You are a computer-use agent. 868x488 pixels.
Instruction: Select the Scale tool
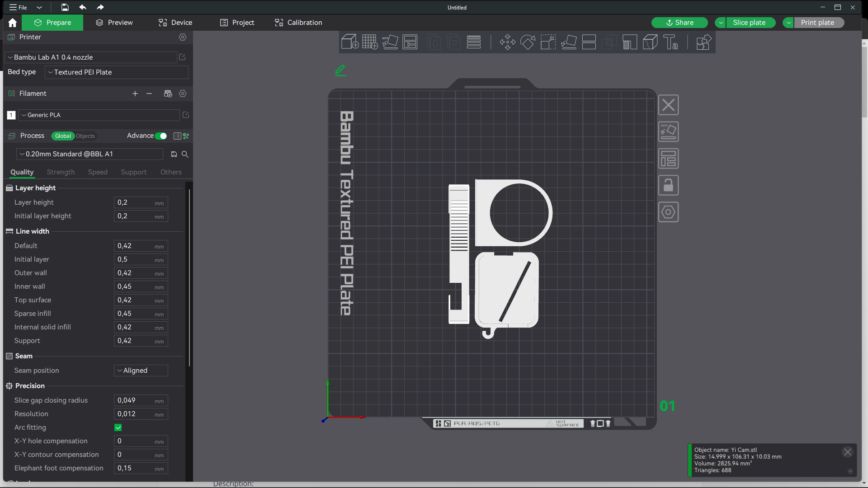point(548,42)
